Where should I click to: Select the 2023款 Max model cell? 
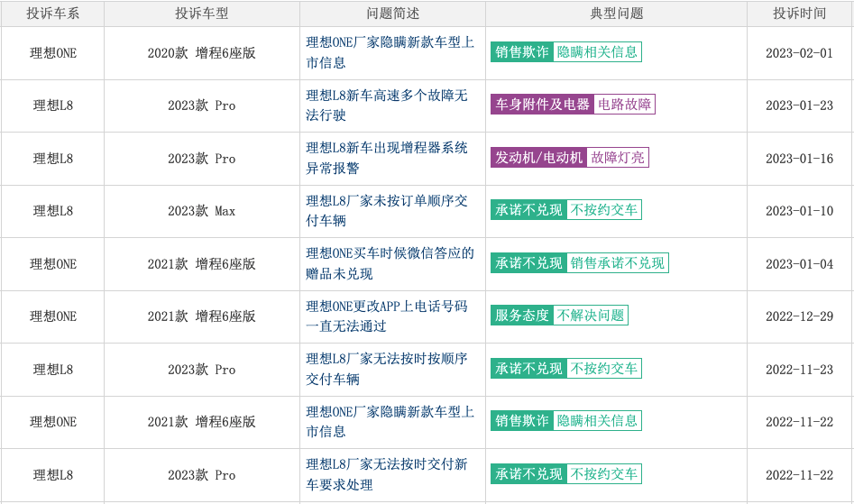[x=201, y=211]
